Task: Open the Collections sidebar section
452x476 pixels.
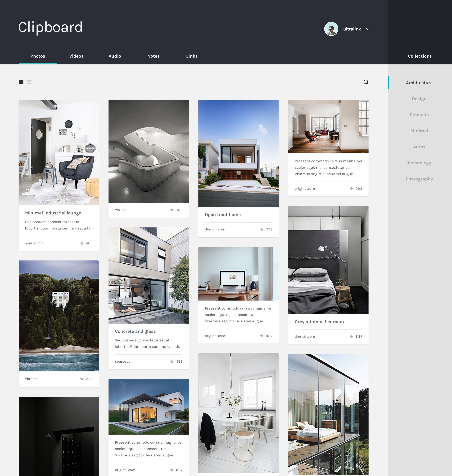Action: (419, 56)
